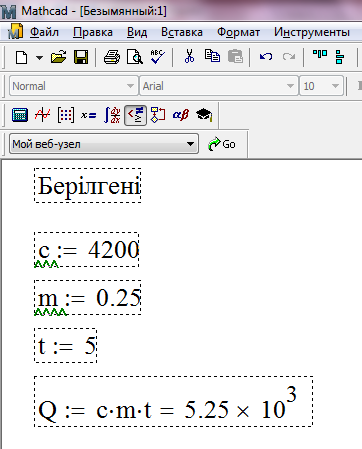Redo the undone action
Viewport: 362px width, 449px height.
coord(289,57)
